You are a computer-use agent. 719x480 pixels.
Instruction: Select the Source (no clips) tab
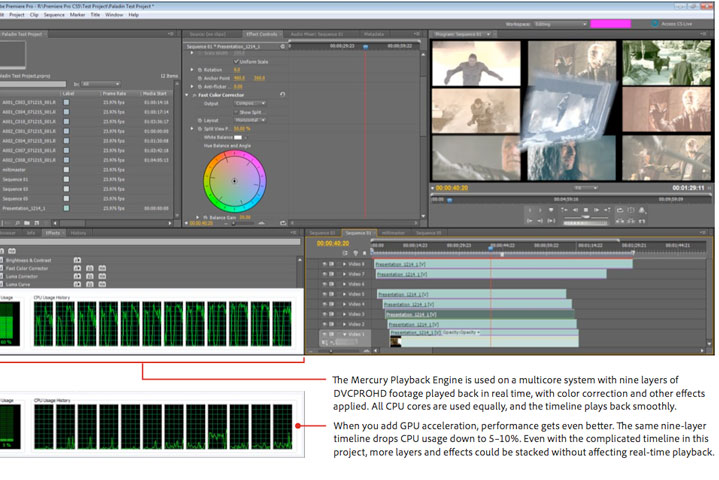click(x=207, y=34)
